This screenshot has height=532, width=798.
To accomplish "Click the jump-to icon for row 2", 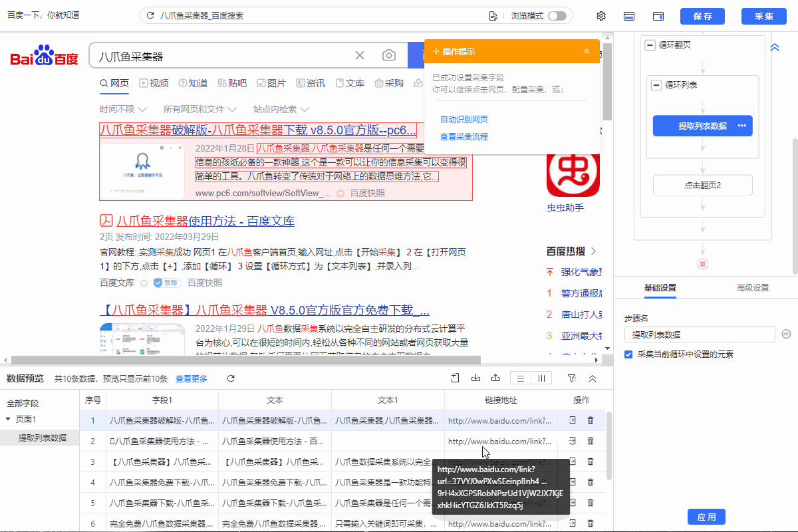I will coord(572,441).
